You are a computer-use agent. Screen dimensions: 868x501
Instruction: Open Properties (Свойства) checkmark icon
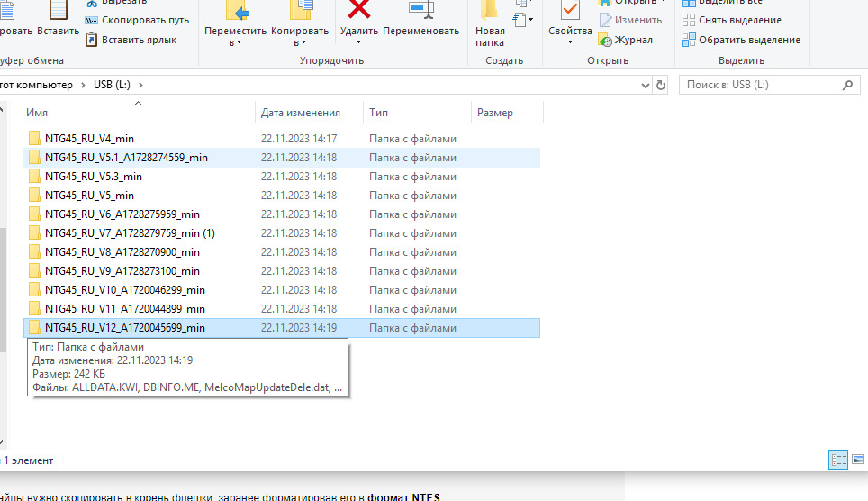pyautogui.click(x=570, y=11)
